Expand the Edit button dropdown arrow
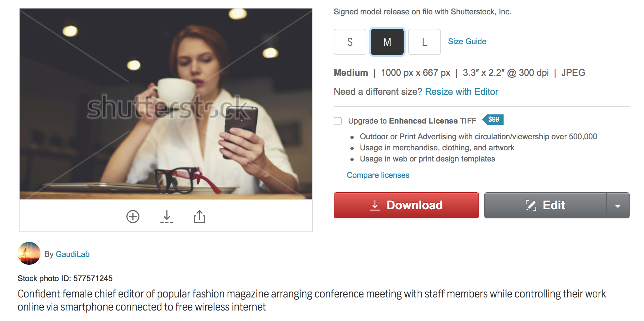 pyautogui.click(x=618, y=205)
